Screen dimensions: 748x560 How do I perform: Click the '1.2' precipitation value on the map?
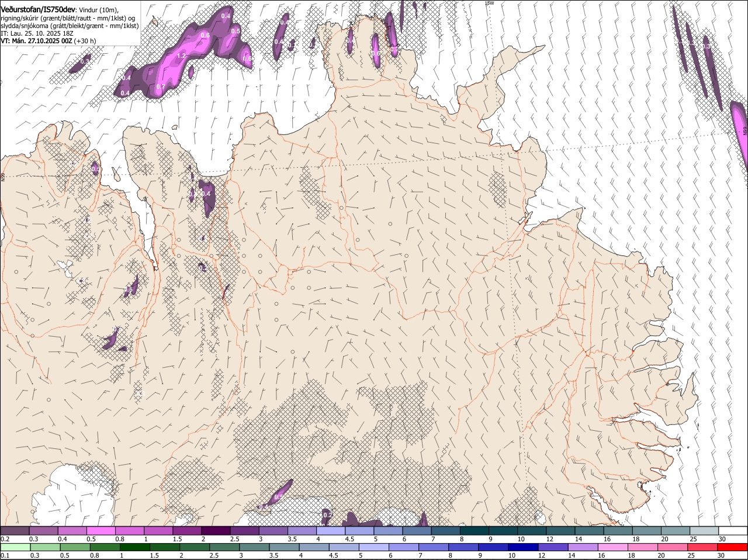181,56
